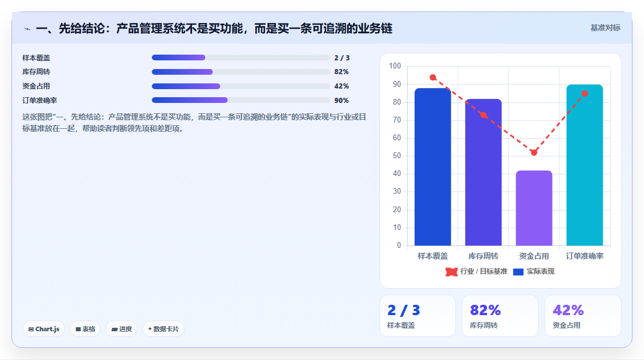Click the 库存周转 x-axis label

484,256
